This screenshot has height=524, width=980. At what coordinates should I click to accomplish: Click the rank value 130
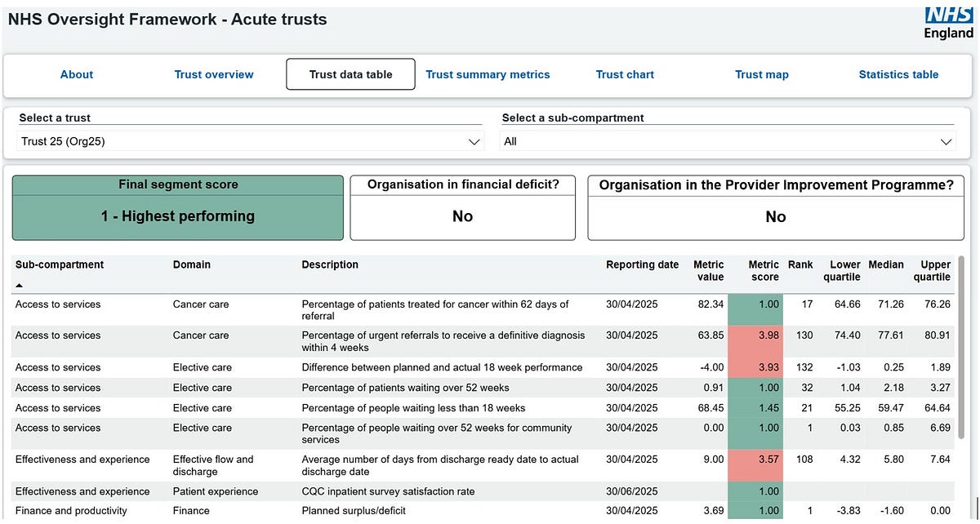click(804, 335)
